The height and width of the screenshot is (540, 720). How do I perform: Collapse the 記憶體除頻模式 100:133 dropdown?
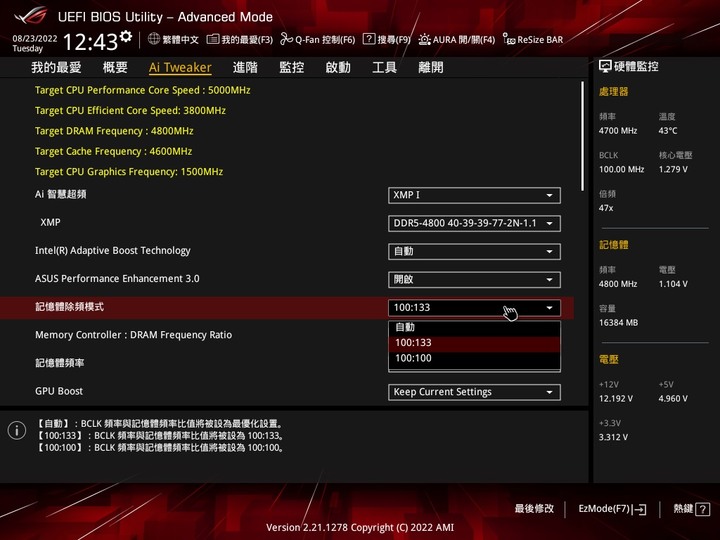[474, 308]
